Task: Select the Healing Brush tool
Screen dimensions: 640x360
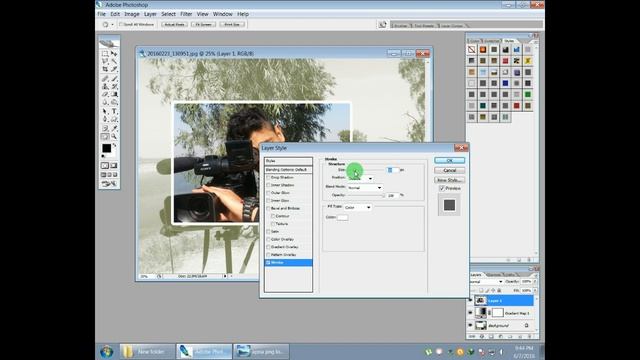Action: coord(105,78)
